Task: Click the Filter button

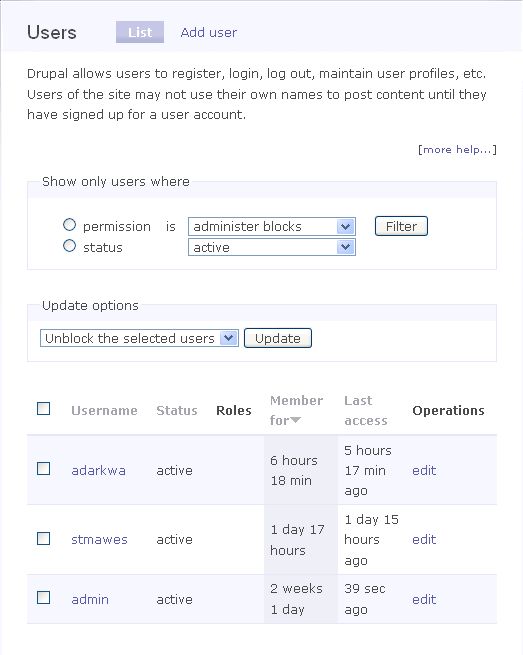Action: coord(401,226)
